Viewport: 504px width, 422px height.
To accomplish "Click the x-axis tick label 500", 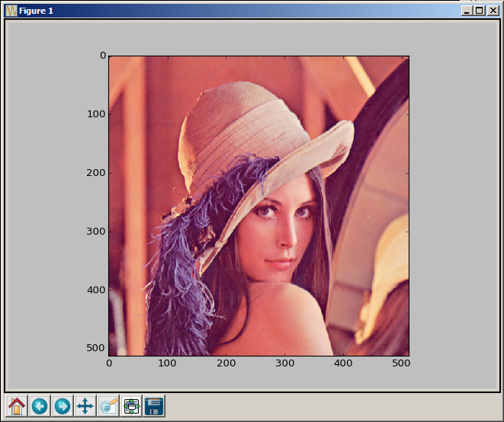I will pyautogui.click(x=401, y=363).
